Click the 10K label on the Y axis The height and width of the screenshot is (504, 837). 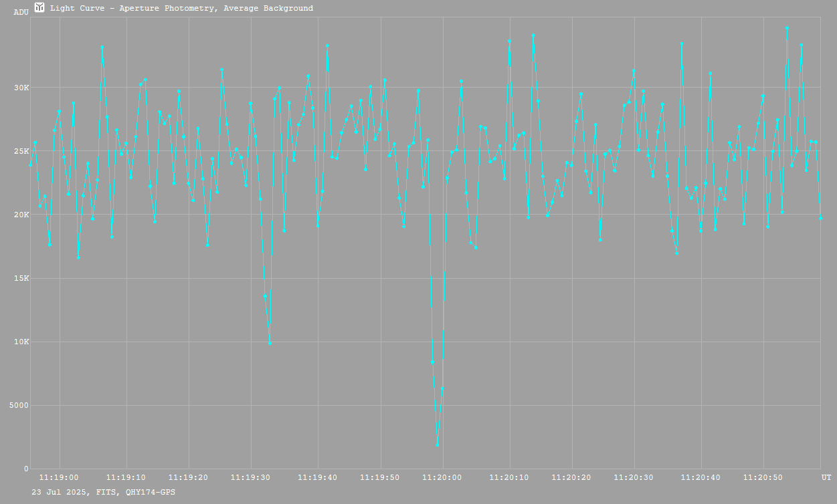(x=21, y=342)
